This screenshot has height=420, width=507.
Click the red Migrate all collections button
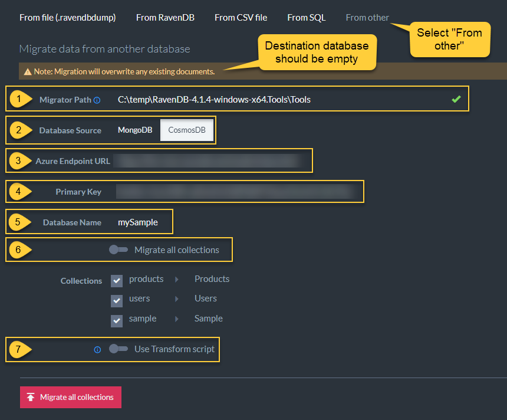pos(71,397)
